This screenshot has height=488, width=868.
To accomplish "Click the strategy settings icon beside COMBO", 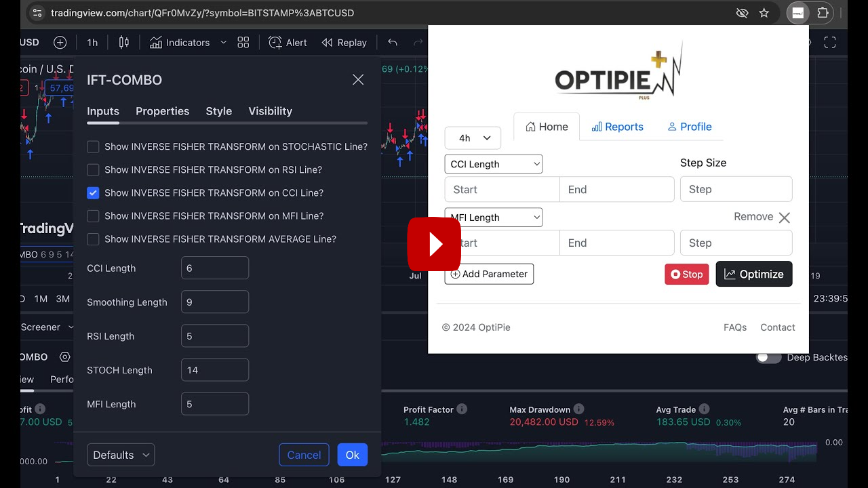I will [65, 357].
